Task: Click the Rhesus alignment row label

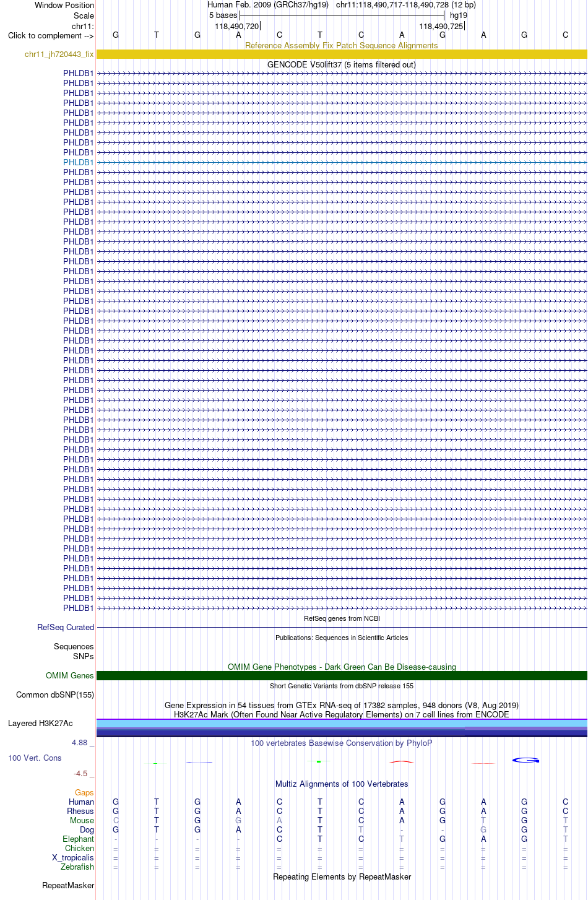Action: (x=80, y=811)
